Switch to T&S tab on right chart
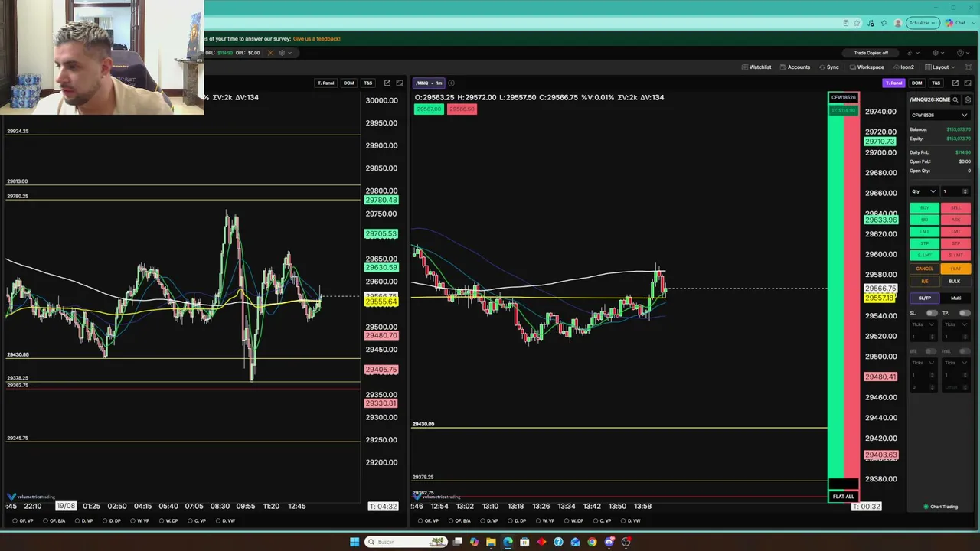The height and width of the screenshot is (551, 980). pos(936,83)
